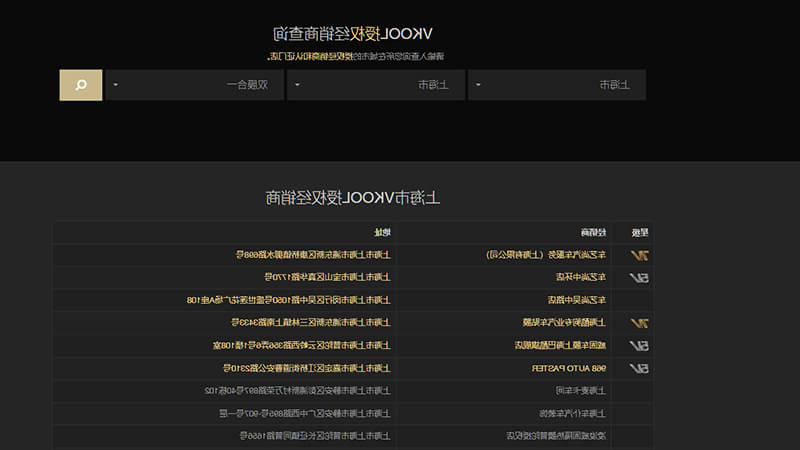Image resolution: width=800 pixels, height=450 pixels.
Task: Click the 5A badge for 威固车膜上海巴酷旗舰店
Action: click(639, 345)
